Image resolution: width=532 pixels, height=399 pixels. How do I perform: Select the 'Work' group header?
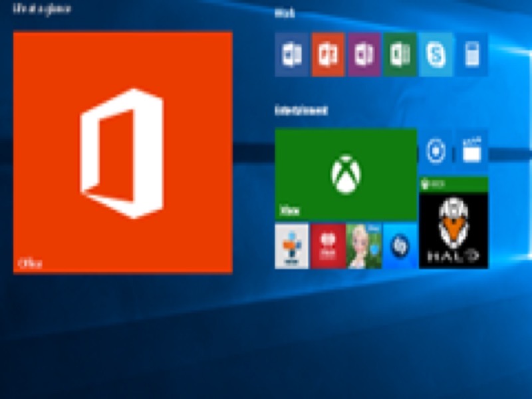point(285,13)
